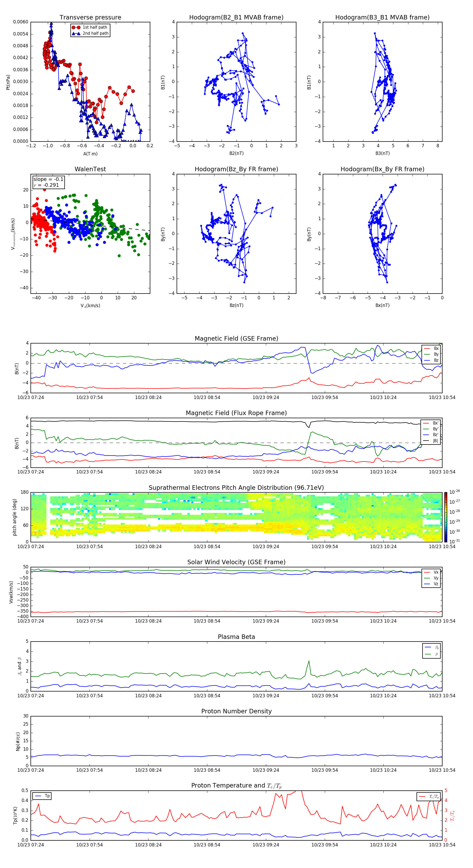Click the 'Proton Number Density' title
This screenshot has height=868, width=473.
(x=236, y=711)
